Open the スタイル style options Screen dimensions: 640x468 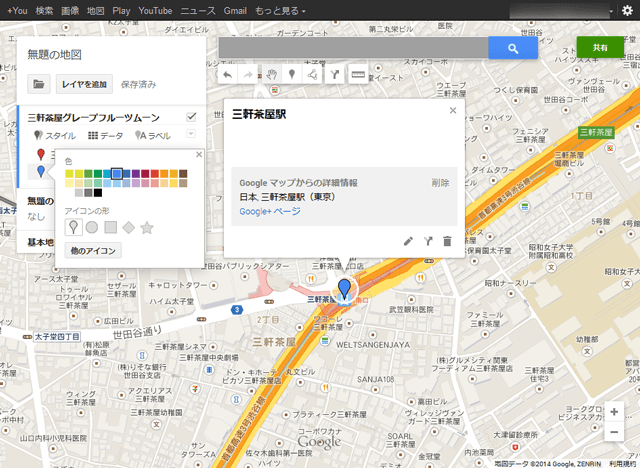[55, 135]
